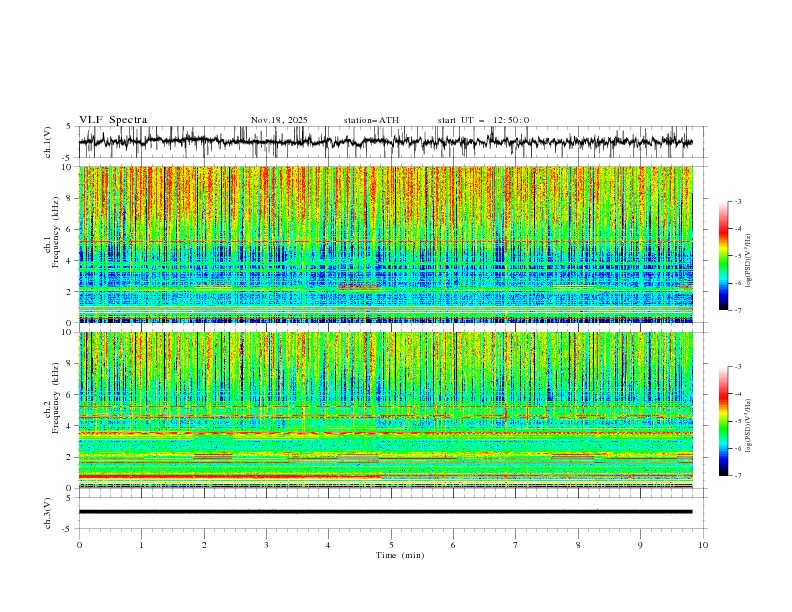
Task: Click the "ch.3(V)" axis label
Action: (48, 513)
